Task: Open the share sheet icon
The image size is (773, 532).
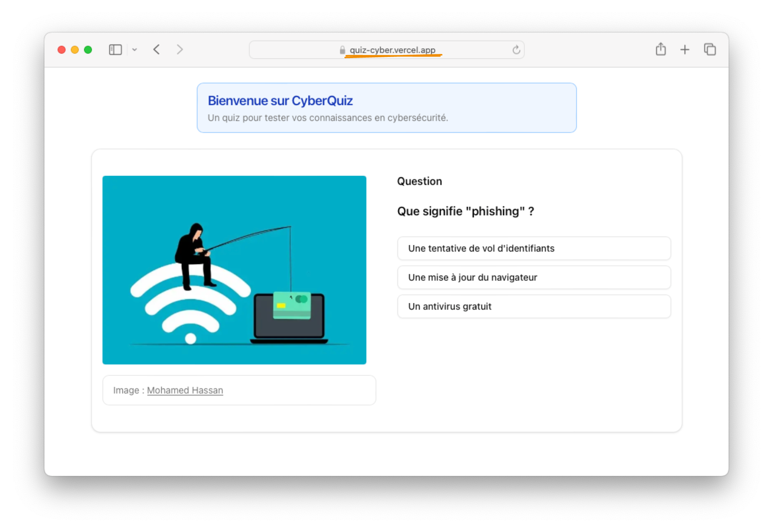Action: [661, 49]
